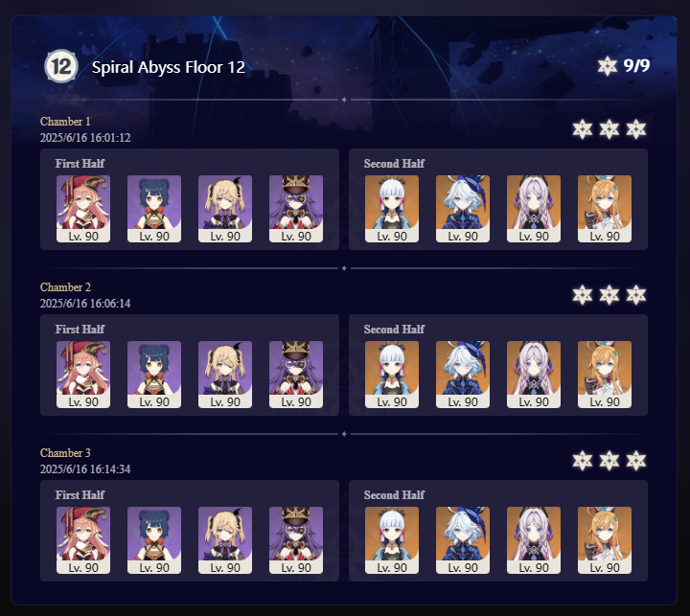Open the orange-haired last character in Chamber 1 Second Half
The height and width of the screenshot is (616, 690).
click(604, 209)
